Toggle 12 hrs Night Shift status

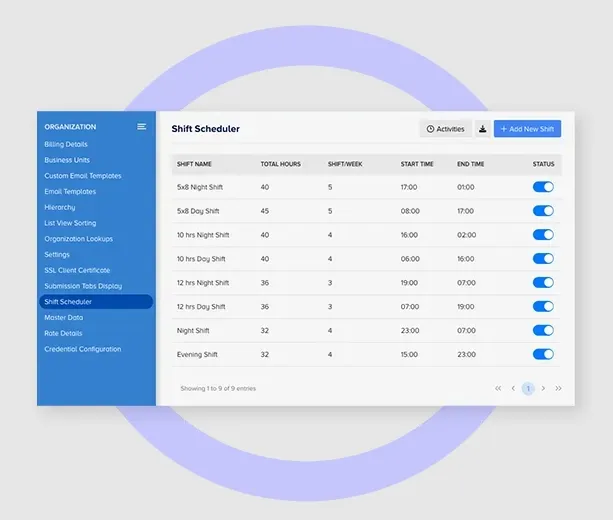543,282
